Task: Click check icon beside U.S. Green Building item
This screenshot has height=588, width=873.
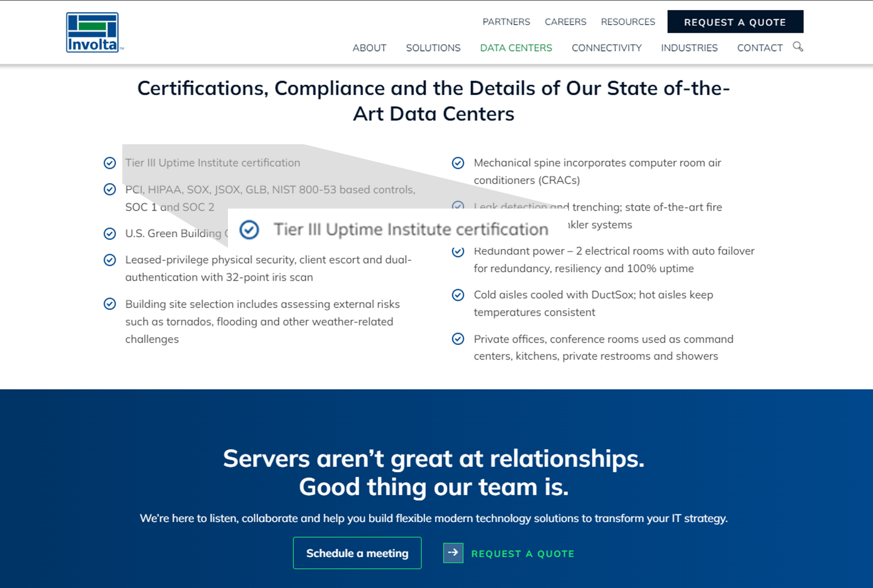Action: [110, 234]
